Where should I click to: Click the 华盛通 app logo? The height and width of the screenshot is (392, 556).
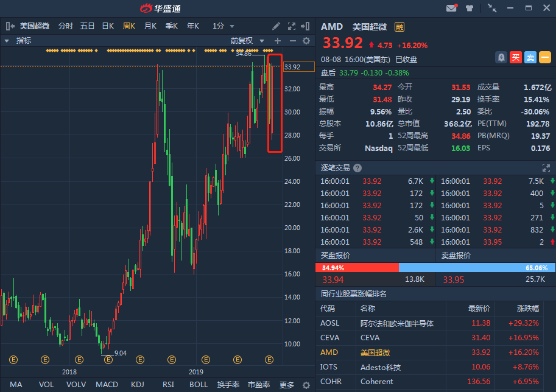click(x=160, y=8)
